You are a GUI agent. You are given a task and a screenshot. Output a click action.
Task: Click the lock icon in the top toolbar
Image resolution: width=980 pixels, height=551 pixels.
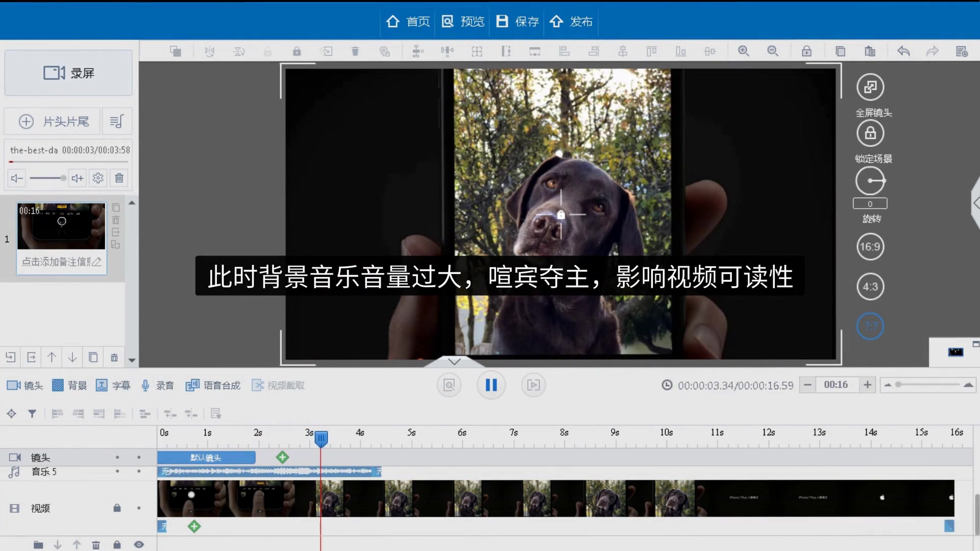tap(806, 51)
